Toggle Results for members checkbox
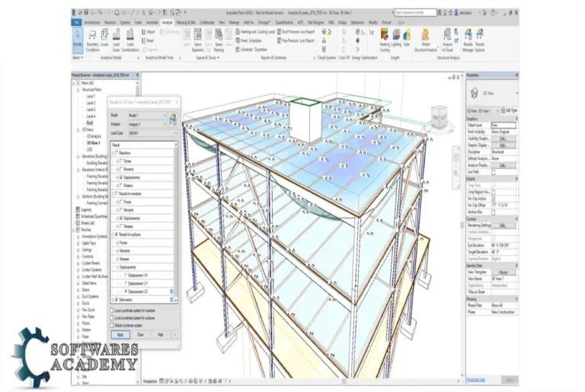 pyautogui.click(x=117, y=193)
